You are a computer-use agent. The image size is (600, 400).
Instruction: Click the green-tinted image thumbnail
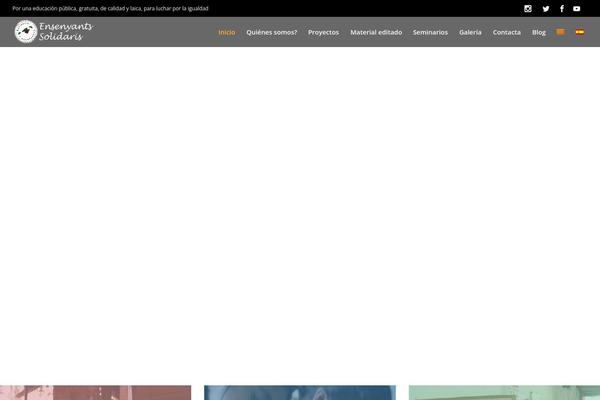click(504, 393)
